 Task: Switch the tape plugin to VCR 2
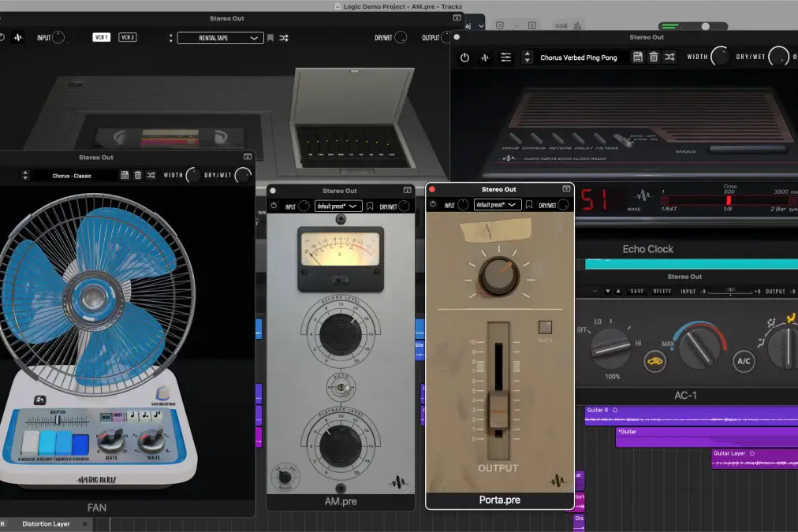pos(129,37)
